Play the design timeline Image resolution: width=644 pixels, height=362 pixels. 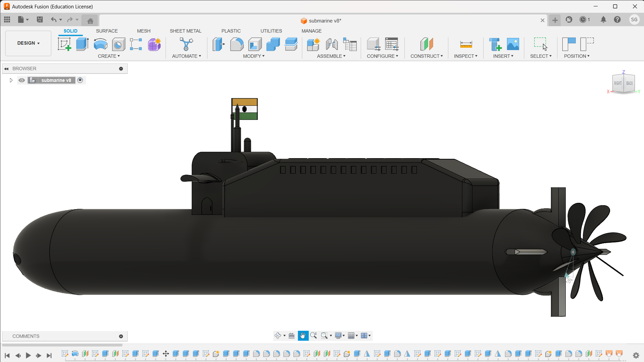click(x=28, y=355)
